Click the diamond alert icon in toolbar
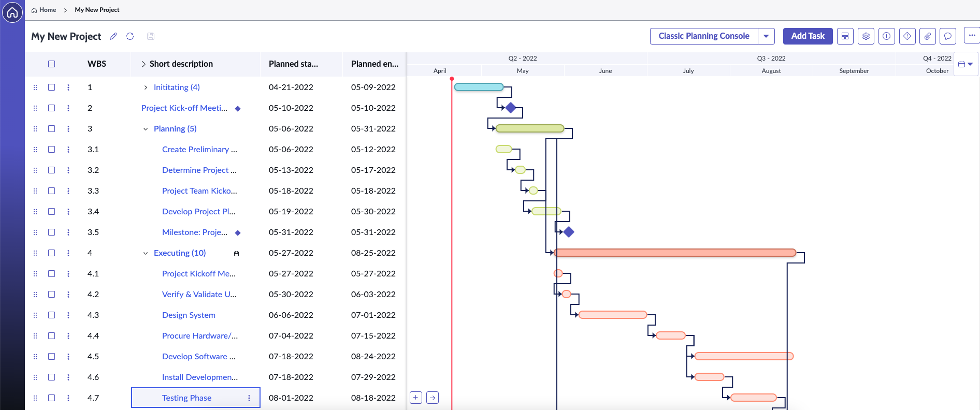 907,36
